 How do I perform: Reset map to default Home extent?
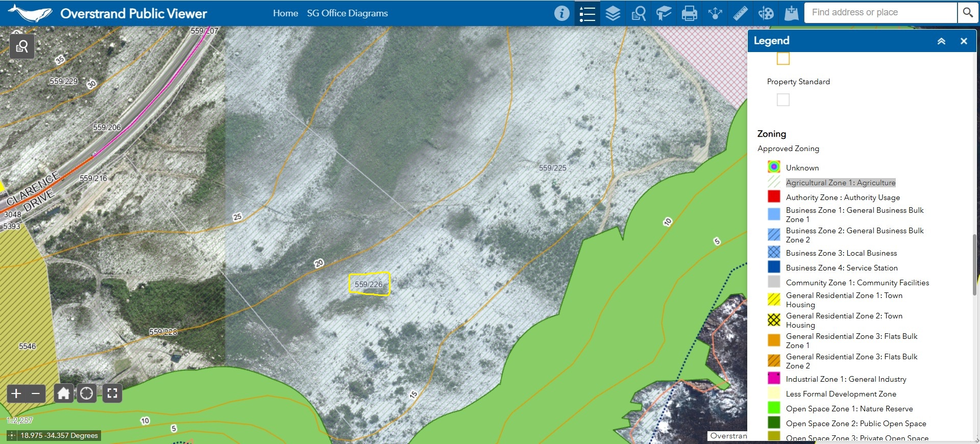click(x=63, y=393)
